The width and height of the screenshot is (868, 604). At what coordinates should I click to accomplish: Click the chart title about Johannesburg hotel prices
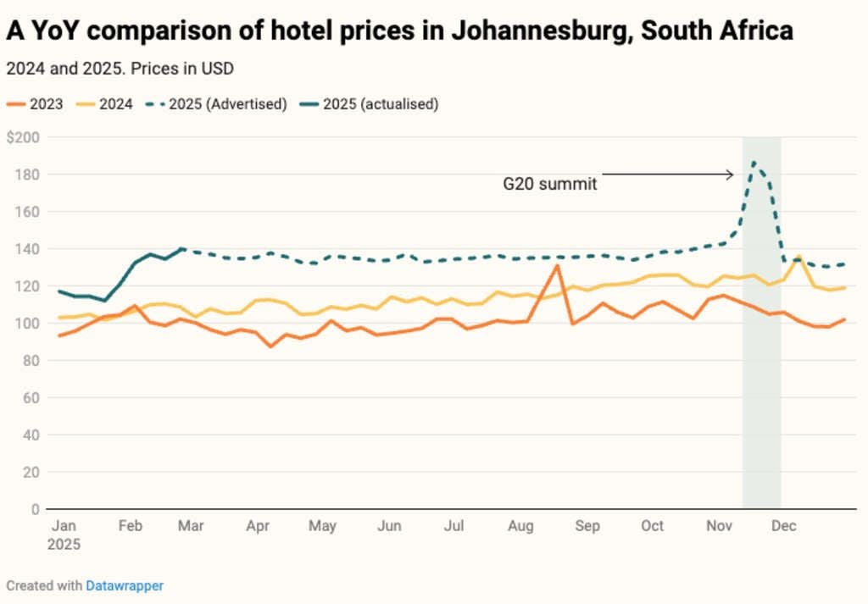coord(400,31)
